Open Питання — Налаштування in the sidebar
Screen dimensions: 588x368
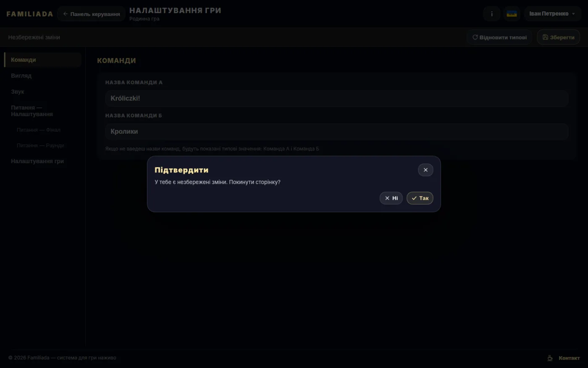click(x=43, y=111)
